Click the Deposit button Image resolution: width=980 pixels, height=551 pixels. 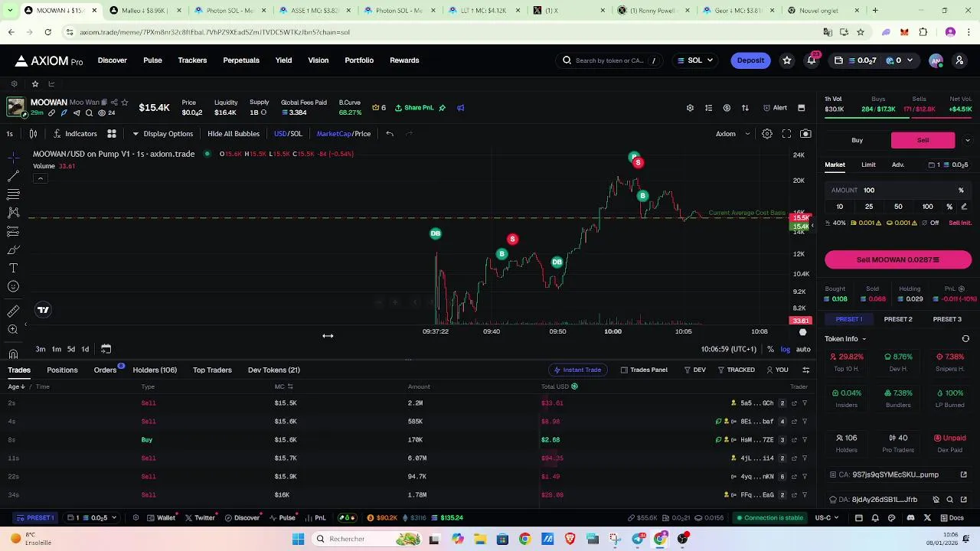pos(750,60)
